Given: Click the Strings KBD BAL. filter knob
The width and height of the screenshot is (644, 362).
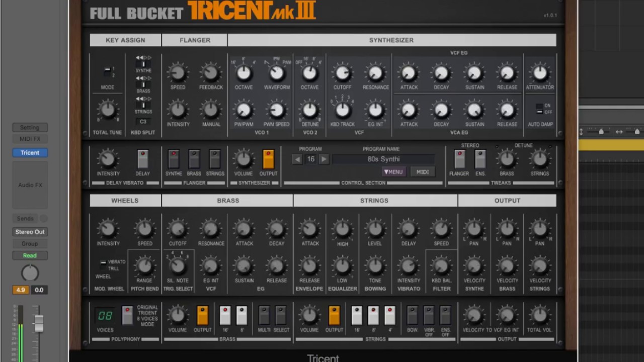Looking at the screenshot, I should 441,265.
